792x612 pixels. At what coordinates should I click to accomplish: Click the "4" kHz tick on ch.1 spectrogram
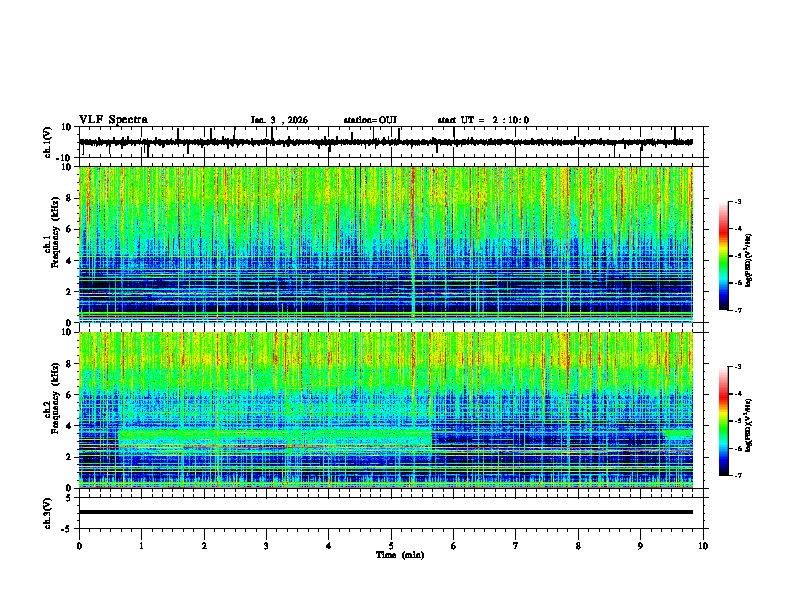point(70,261)
